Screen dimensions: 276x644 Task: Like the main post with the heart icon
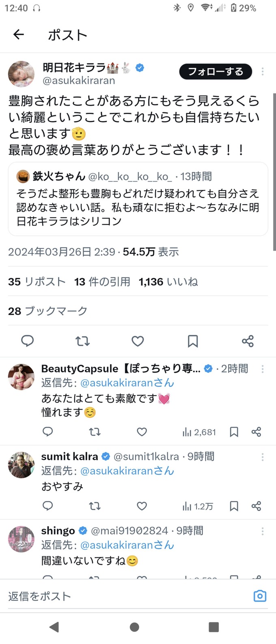[x=138, y=341]
